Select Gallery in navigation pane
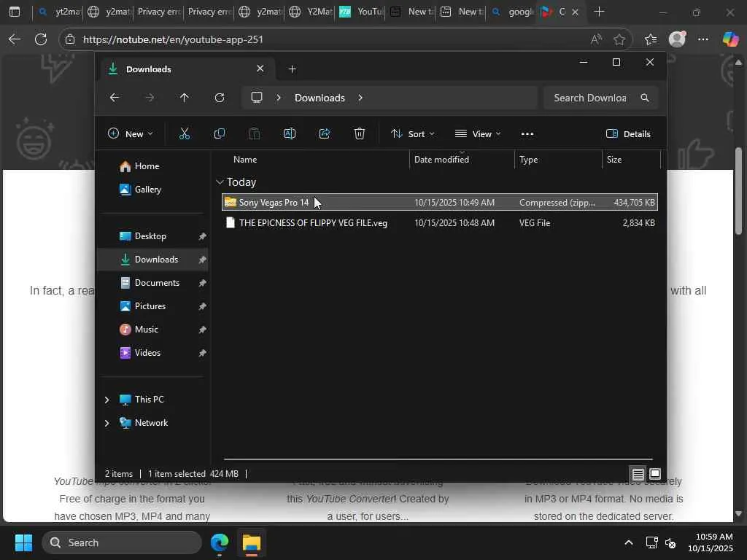 click(x=152, y=190)
